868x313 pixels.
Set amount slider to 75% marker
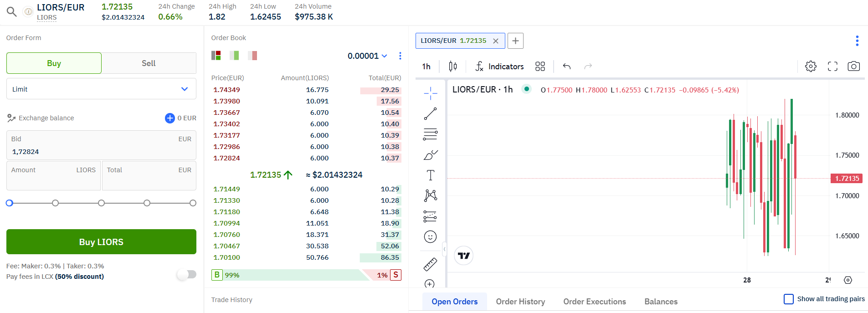pos(147,203)
